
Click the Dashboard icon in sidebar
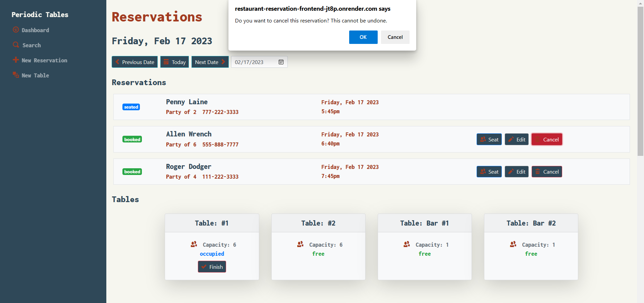click(16, 30)
